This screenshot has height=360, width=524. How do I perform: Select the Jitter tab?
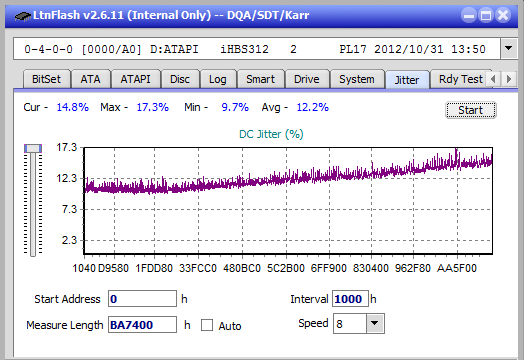407,80
